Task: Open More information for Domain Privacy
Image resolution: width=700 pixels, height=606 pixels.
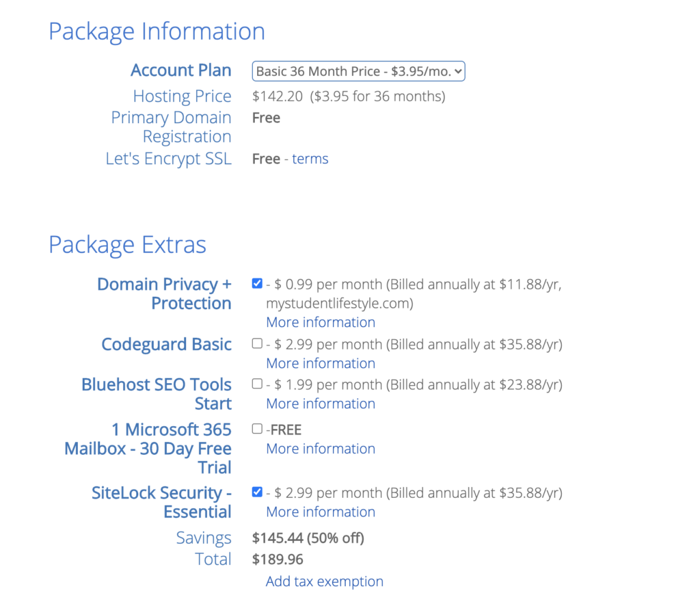Action: tap(321, 322)
